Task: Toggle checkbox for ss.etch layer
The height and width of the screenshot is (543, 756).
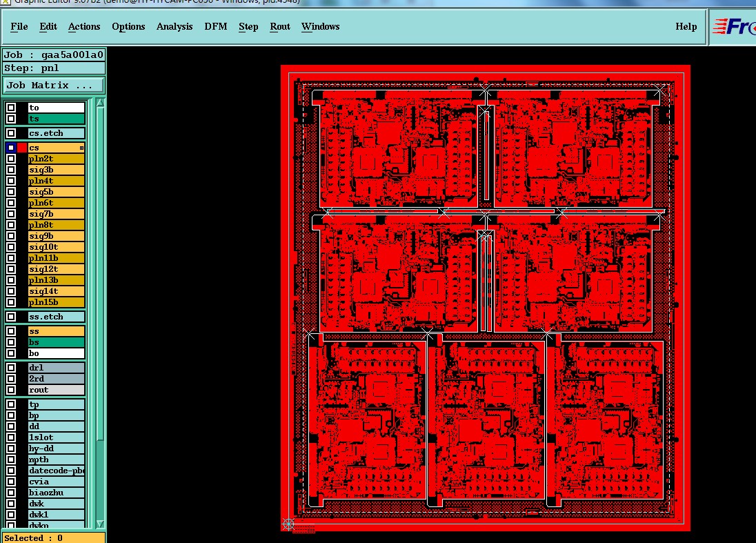Action: coord(11,317)
